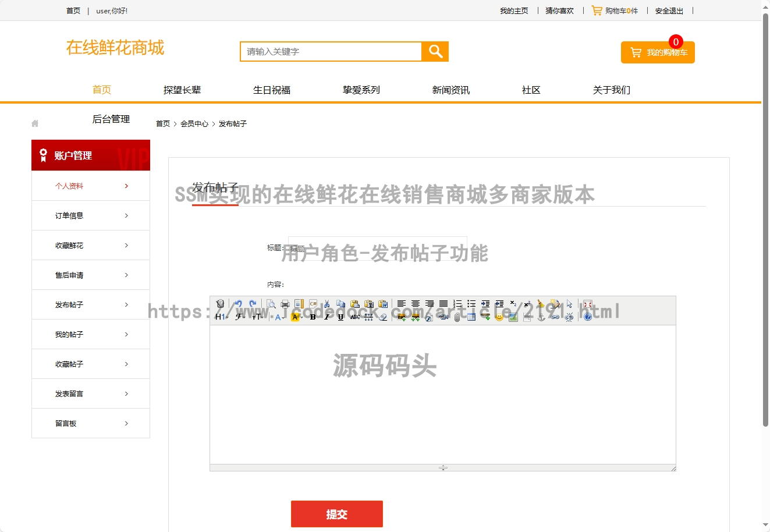The height and width of the screenshot is (532, 770).
Task: Open 挚爱系列 navigation tab
Action: tap(361, 90)
